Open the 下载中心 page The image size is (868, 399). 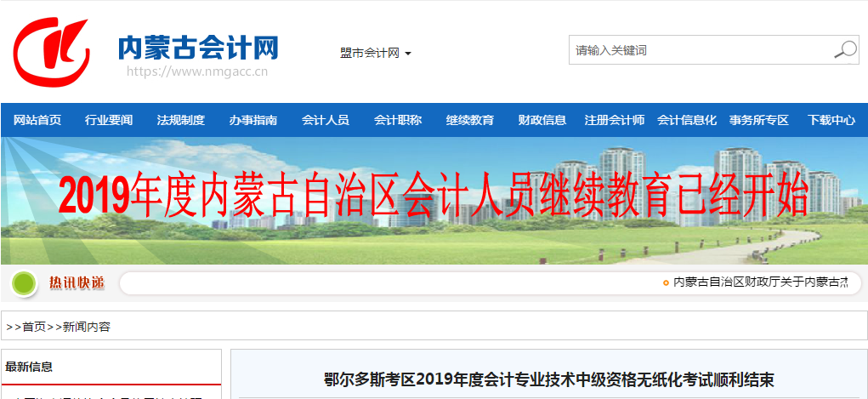click(x=831, y=120)
